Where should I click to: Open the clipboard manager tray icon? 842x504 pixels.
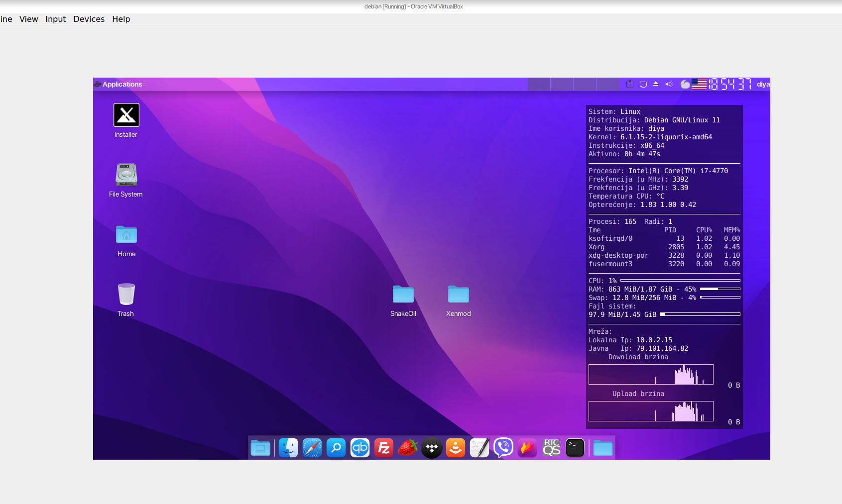coord(630,84)
